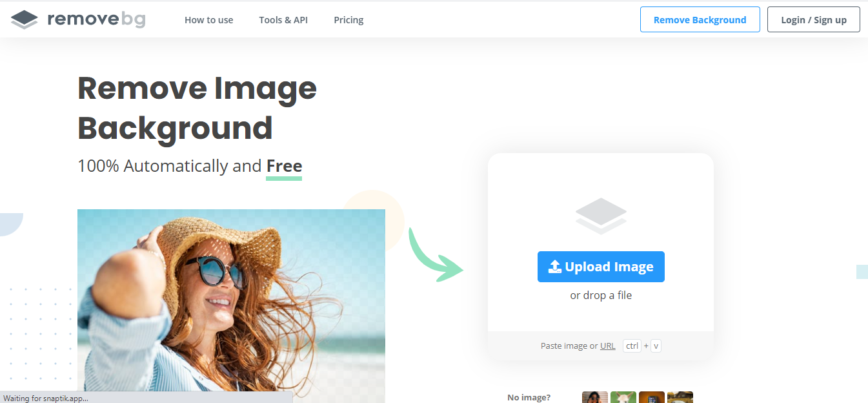Click the removebg stacked layers logo icon

coord(25,19)
